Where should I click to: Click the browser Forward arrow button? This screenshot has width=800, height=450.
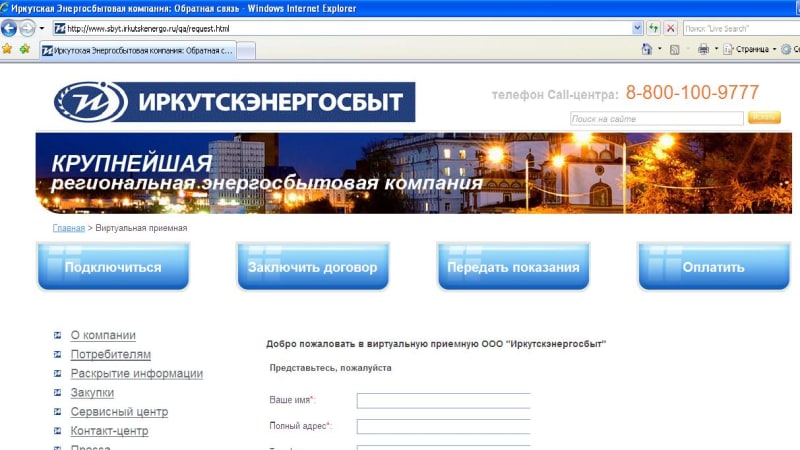pyautogui.click(x=27, y=28)
